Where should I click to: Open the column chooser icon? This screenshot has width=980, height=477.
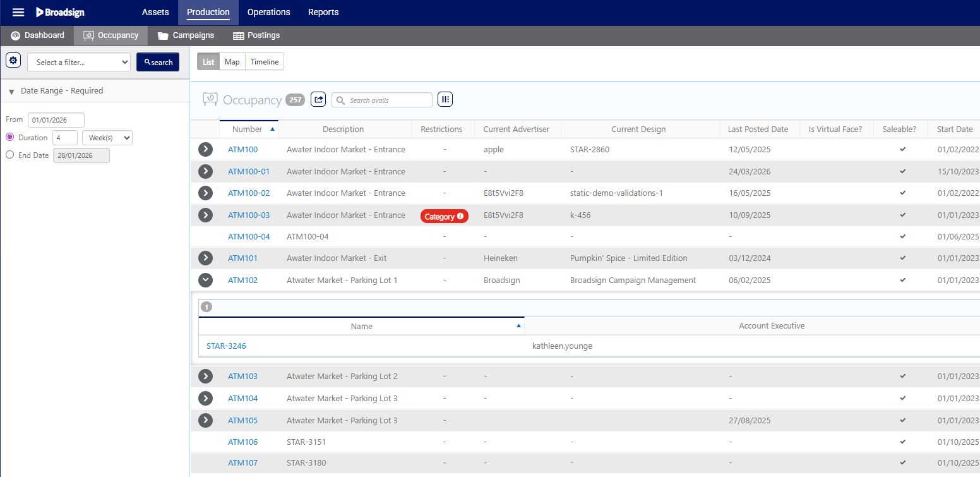pos(445,99)
